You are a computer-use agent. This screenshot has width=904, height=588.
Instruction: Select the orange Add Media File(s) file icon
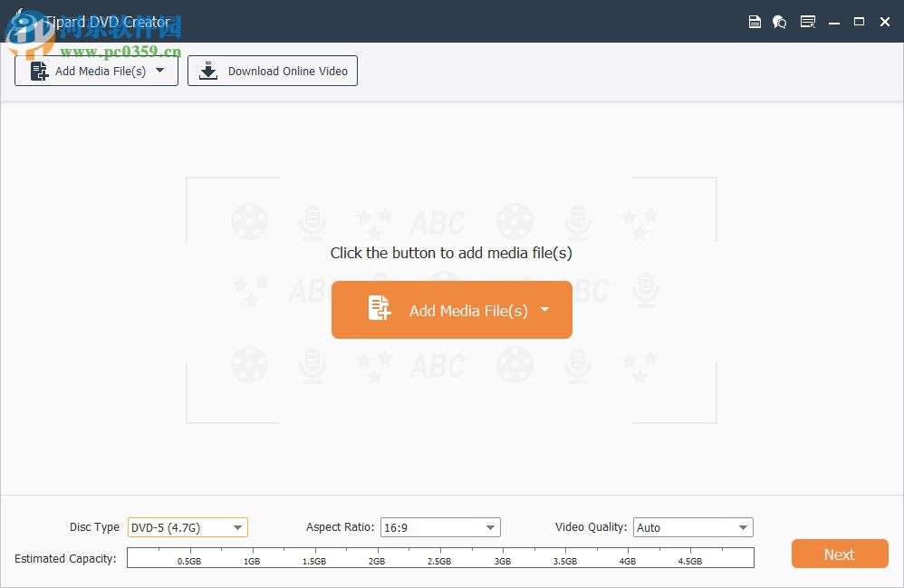[378, 309]
